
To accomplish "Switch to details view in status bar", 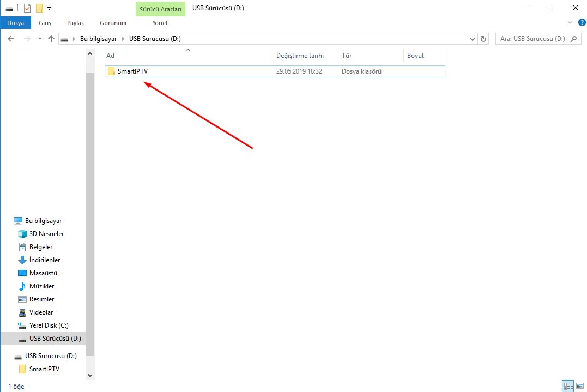I will [568, 385].
